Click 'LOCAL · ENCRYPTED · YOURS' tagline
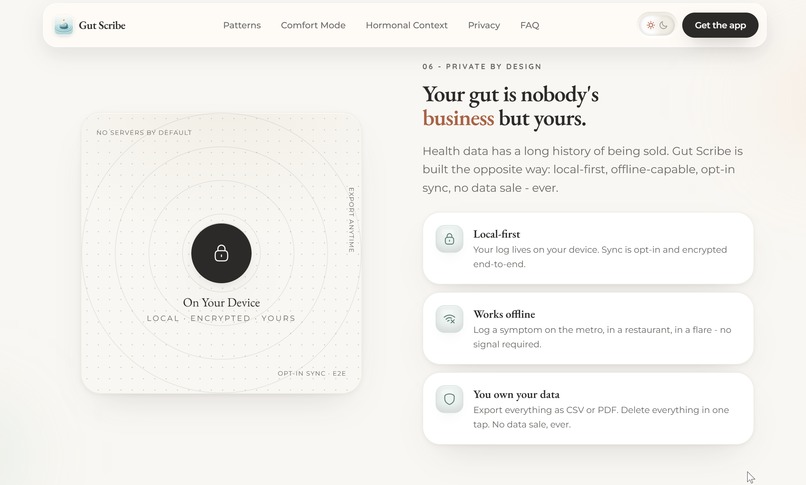The image size is (806, 485). (x=221, y=318)
